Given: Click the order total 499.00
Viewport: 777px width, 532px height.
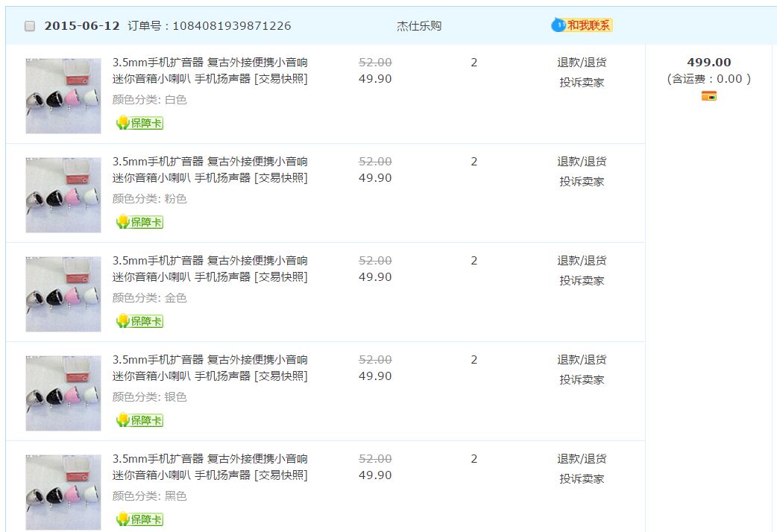Looking at the screenshot, I should [708, 63].
